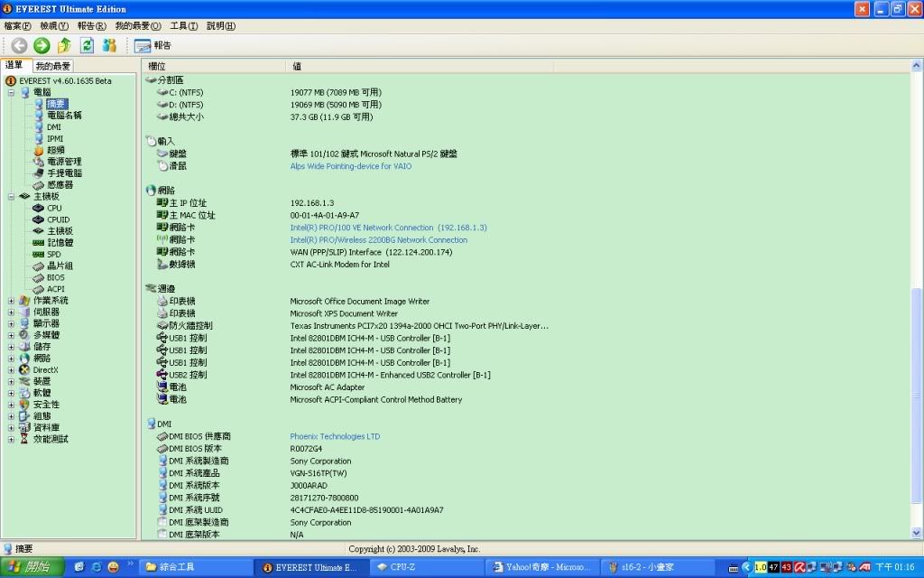
Task: Collapse the 電腦 computer tree node
Action: [x=11, y=92]
